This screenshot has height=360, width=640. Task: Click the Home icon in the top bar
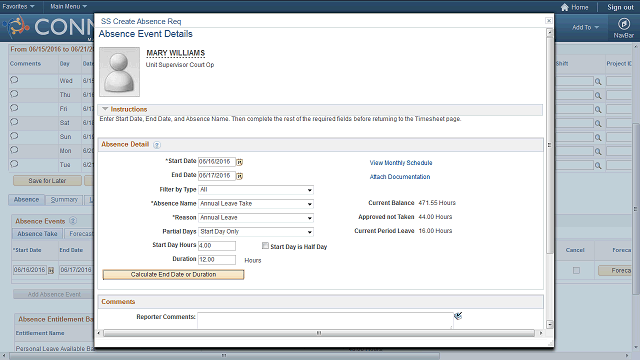[564, 7]
